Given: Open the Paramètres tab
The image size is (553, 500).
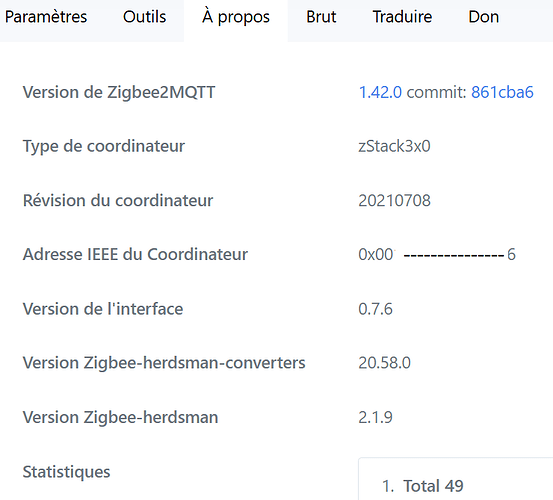Looking at the screenshot, I should pos(46,17).
